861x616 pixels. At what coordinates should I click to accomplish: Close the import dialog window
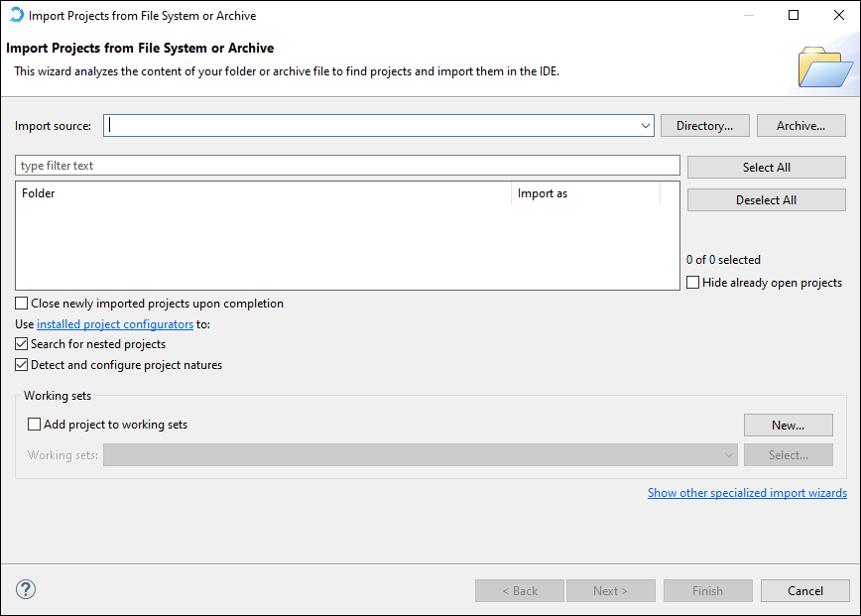(x=838, y=15)
